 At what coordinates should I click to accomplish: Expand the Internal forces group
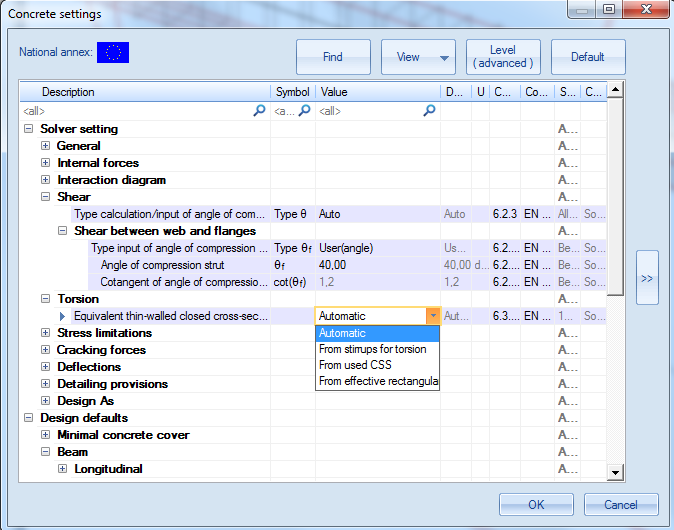click(45, 162)
